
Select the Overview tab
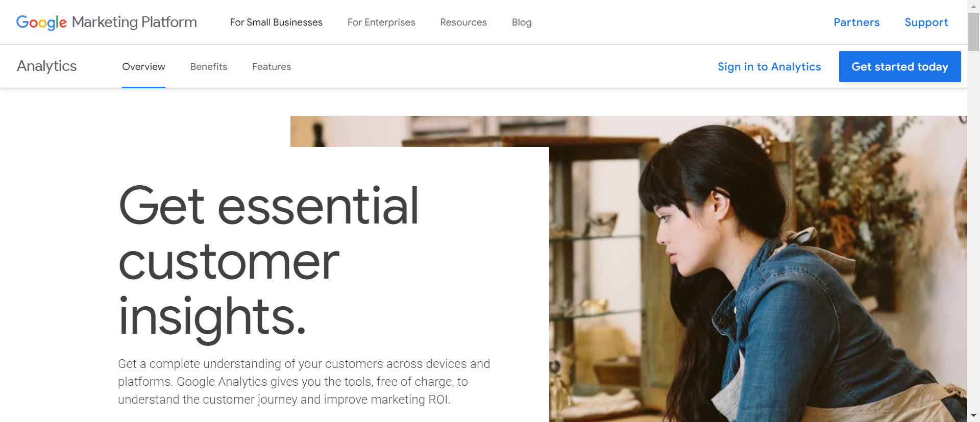(143, 67)
